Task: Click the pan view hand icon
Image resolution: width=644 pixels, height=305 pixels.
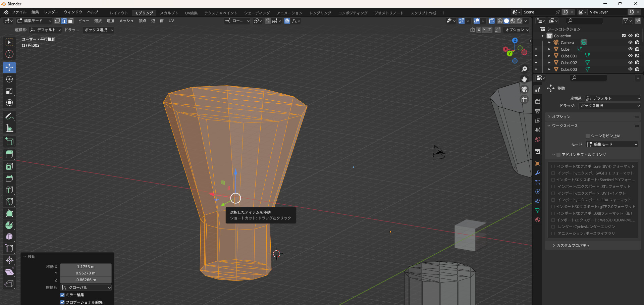Action: 524,79
